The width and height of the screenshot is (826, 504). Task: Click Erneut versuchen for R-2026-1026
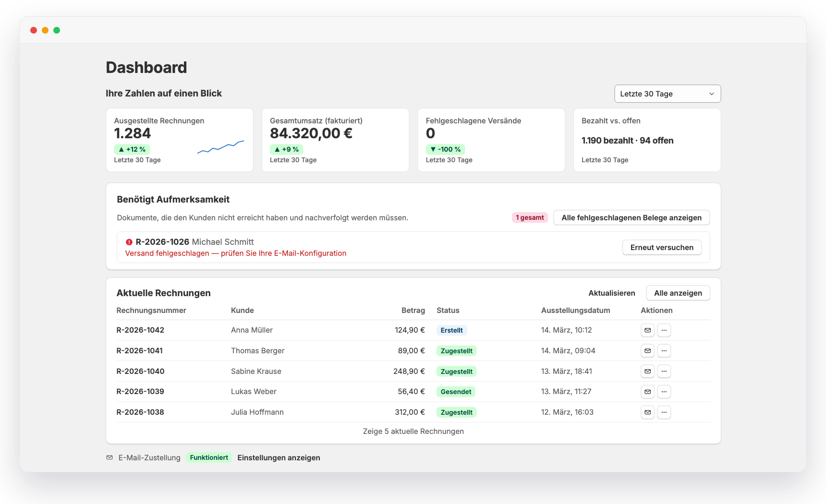[662, 248]
